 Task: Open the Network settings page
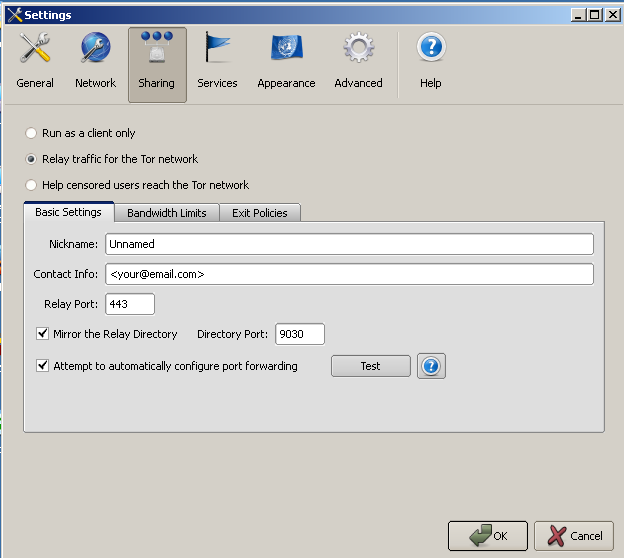click(x=96, y=61)
